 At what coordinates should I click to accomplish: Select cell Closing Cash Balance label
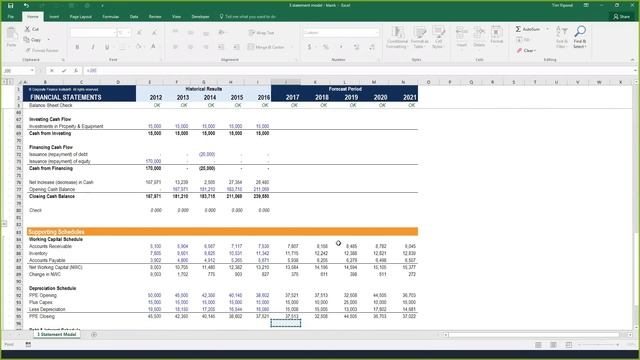click(52, 196)
